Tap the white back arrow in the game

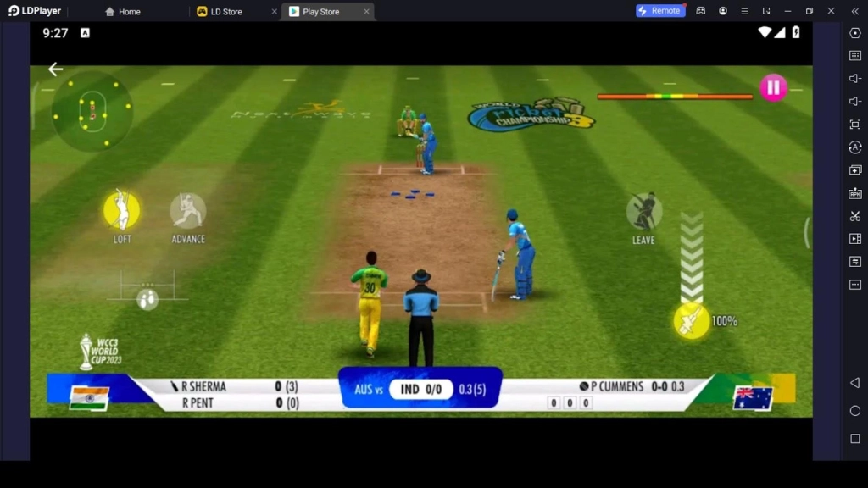[x=55, y=69]
